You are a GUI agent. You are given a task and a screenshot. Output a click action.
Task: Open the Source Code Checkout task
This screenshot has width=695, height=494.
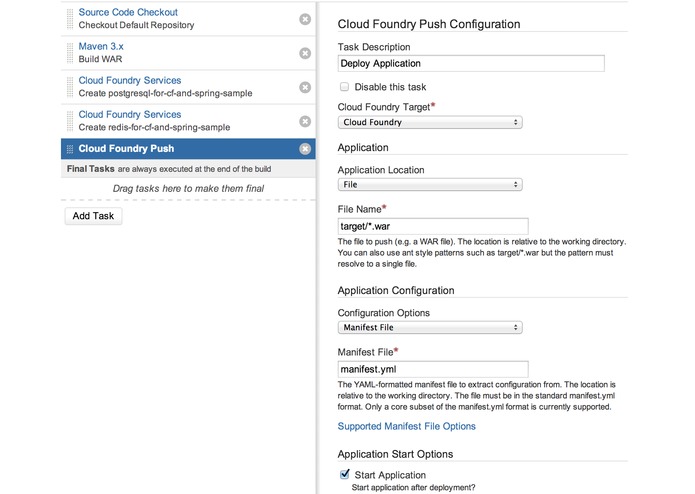tap(128, 12)
